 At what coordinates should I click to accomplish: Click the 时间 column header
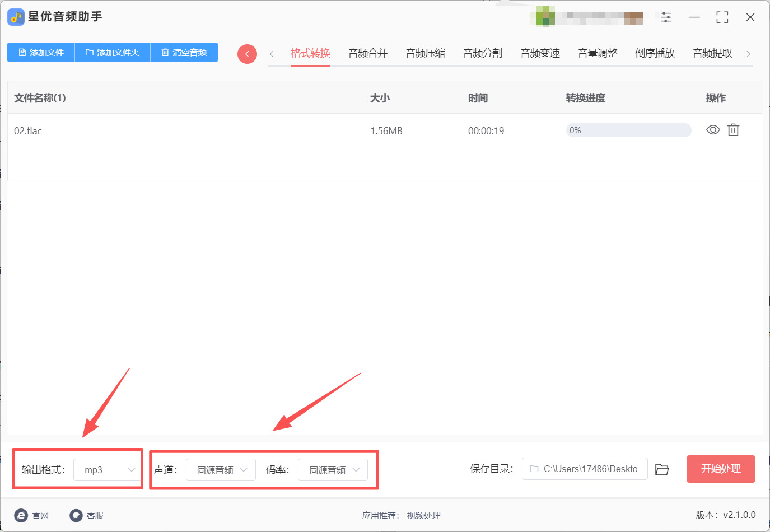pos(478,98)
